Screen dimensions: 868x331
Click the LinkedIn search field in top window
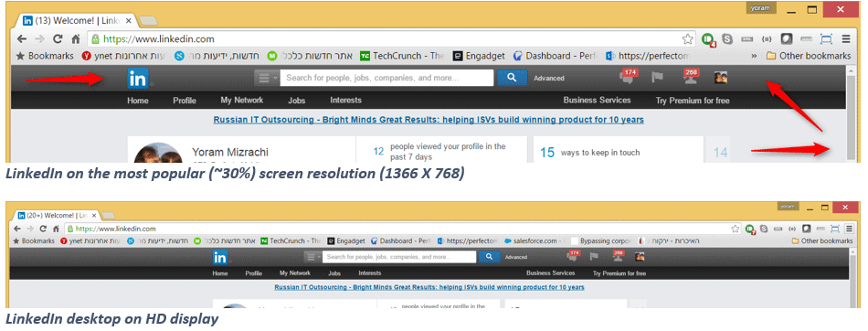click(387, 78)
